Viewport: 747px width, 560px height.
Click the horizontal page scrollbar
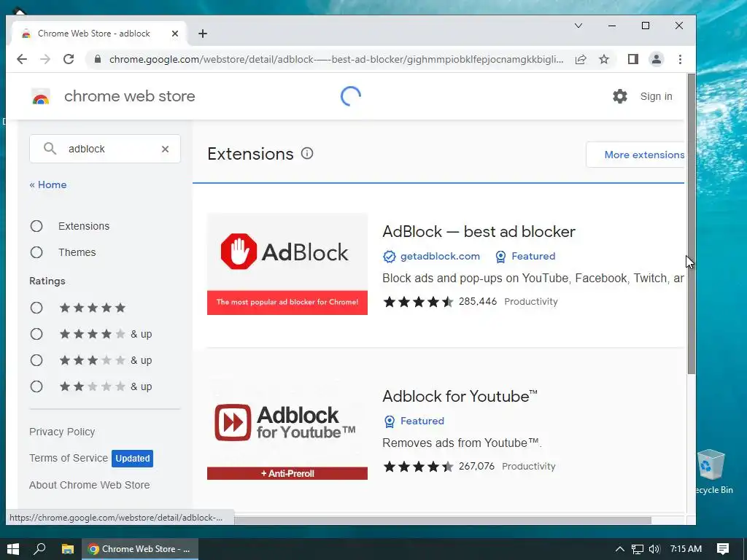442,521
